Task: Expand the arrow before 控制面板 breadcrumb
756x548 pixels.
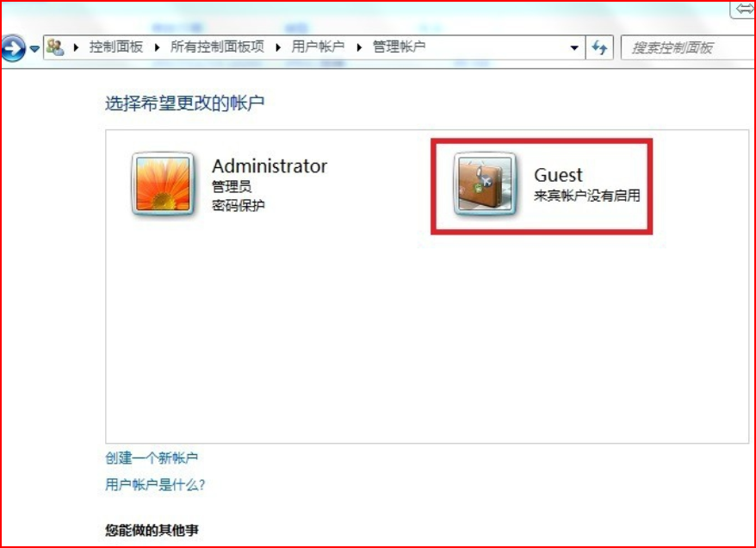Action: click(x=76, y=47)
